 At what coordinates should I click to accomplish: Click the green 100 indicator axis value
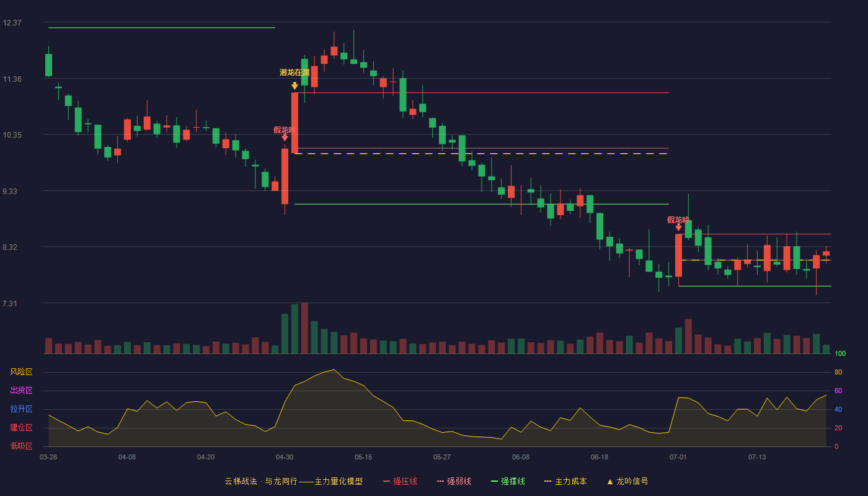point(840,353)
